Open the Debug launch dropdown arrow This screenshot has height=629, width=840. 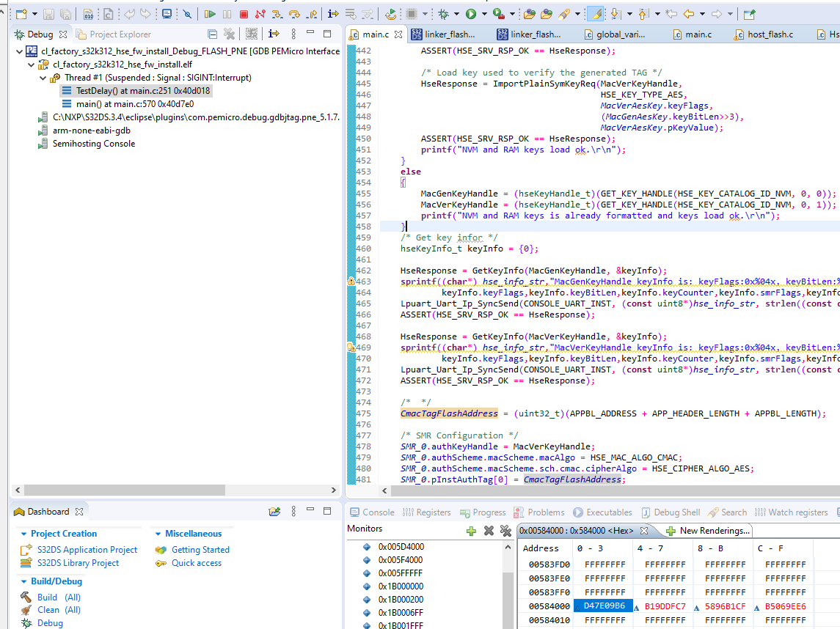pos(458,14)
